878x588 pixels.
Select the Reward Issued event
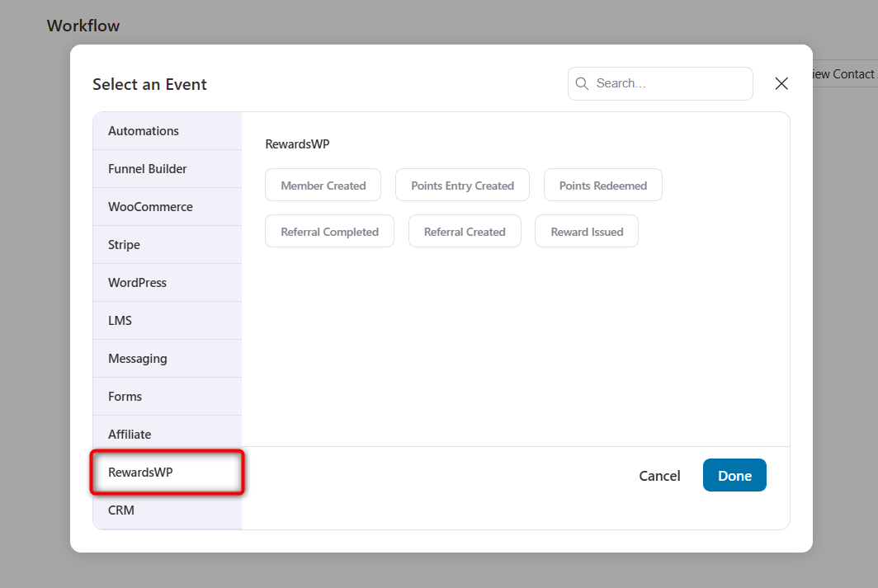tap(587, 231)
